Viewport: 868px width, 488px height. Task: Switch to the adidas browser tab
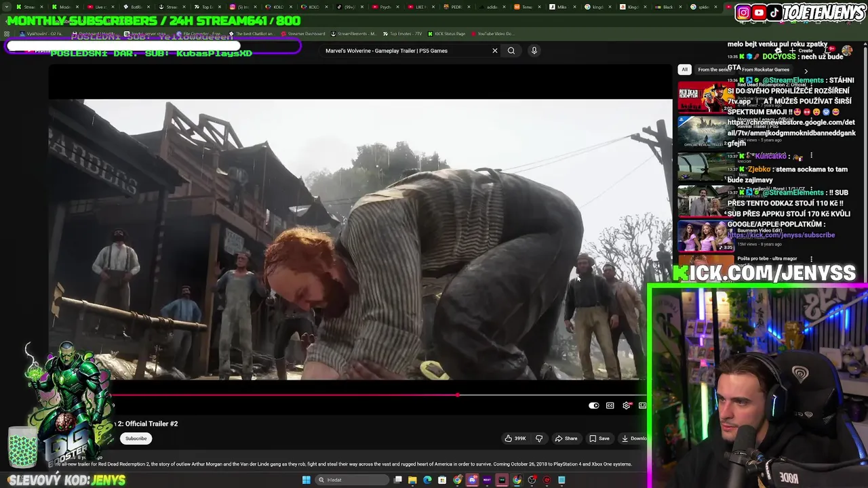pos(492,7)
